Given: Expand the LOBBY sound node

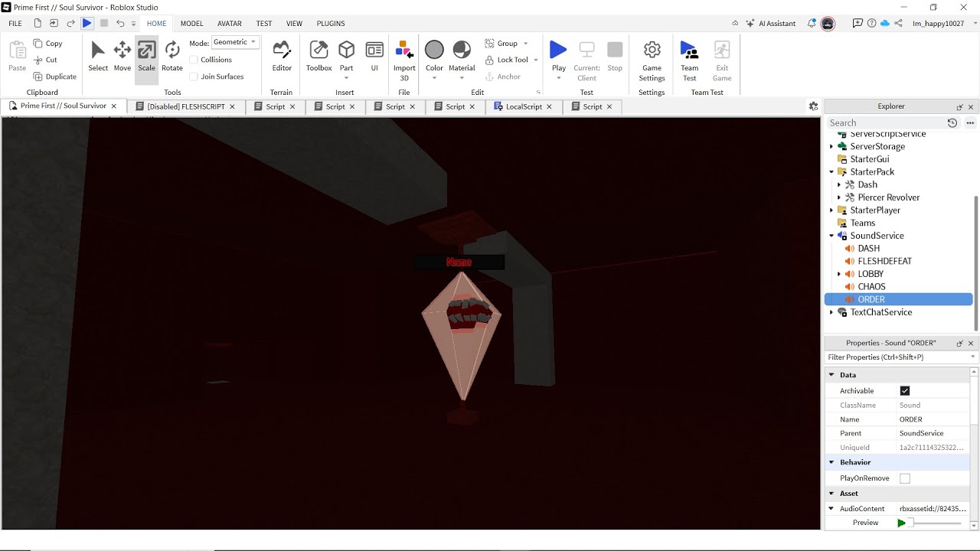Looking at the screenshot, I should coord(839,274).
